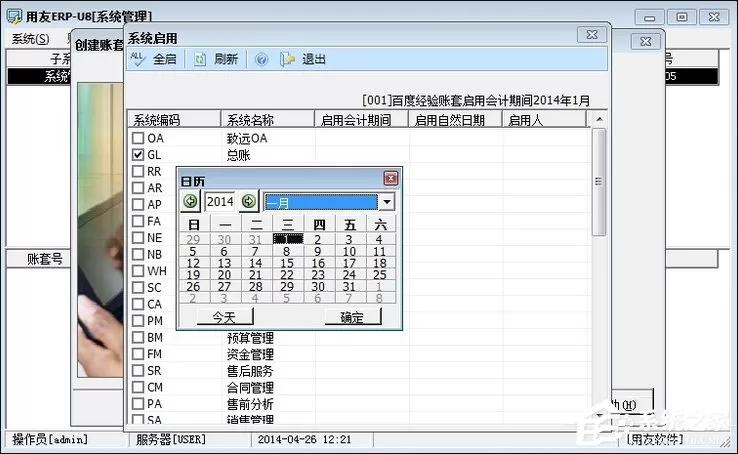Enable the CM 合同管理 checkbox
This screenshot has width=738, height=454.
pyautogui.click(x=138, y=387)
